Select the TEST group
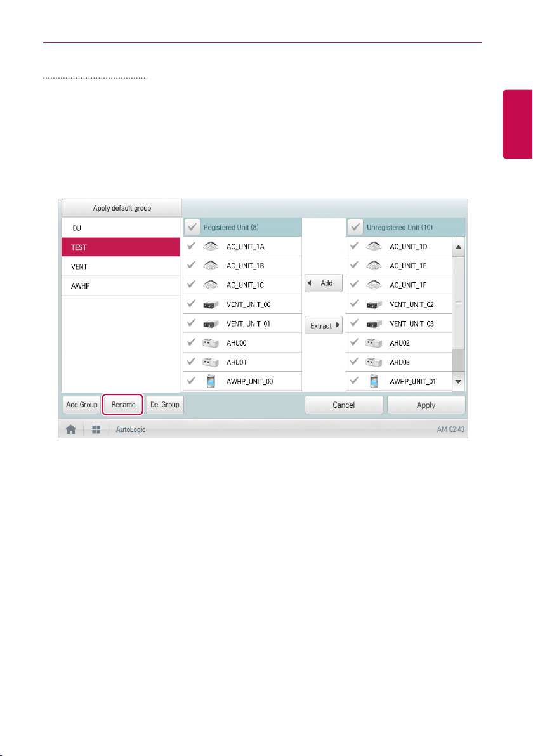 tap(121, 247)
